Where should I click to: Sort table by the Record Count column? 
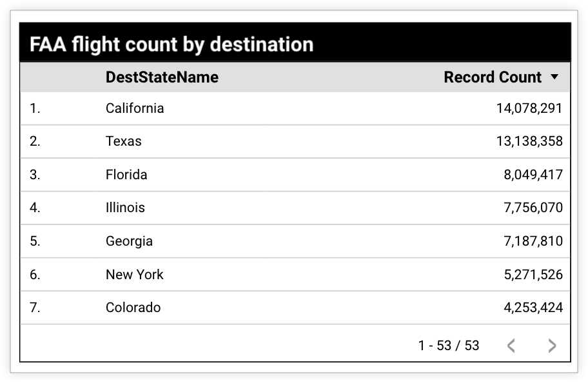(492, 77)
